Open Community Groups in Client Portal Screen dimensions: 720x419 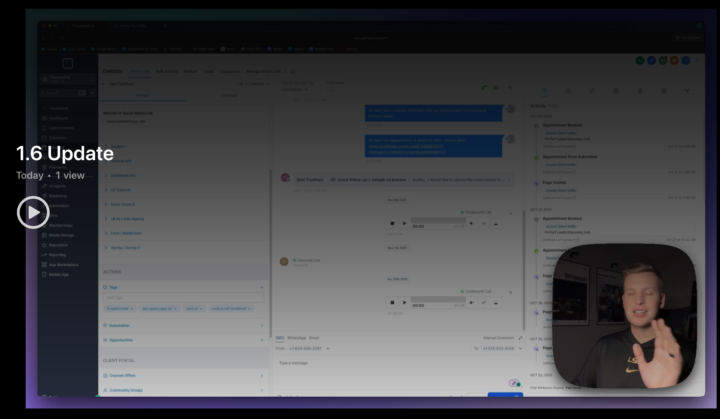tap(184, 390)
